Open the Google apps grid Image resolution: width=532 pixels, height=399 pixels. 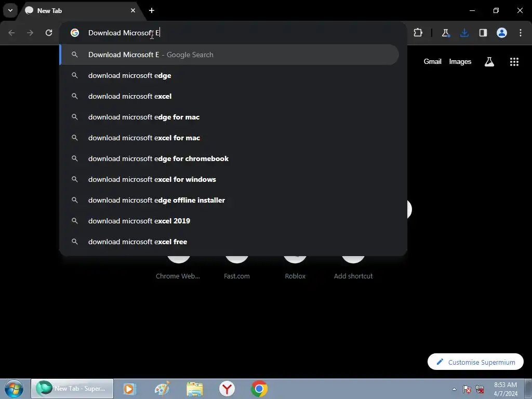tap(514, 61)
